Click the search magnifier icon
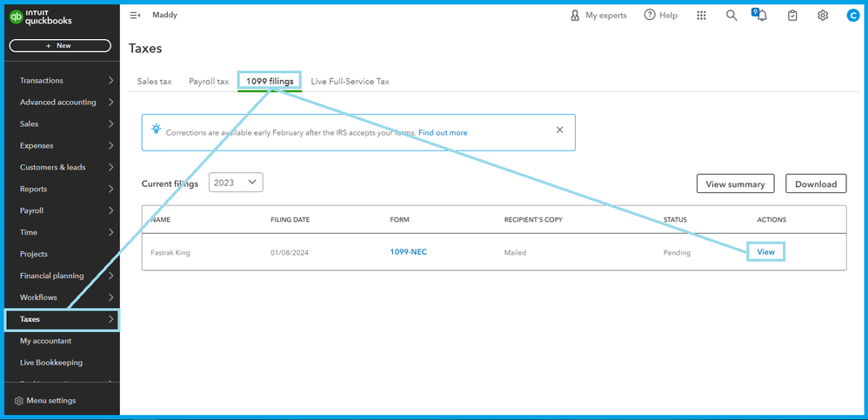 731,16
